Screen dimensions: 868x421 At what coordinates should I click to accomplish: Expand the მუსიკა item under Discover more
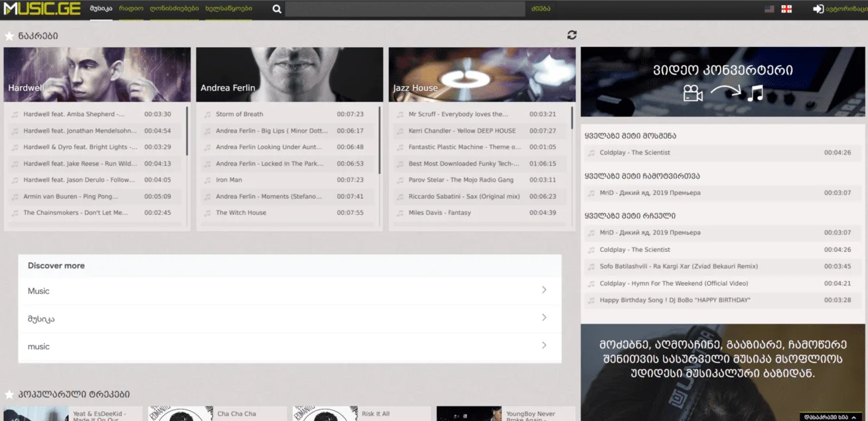(290, 318)
